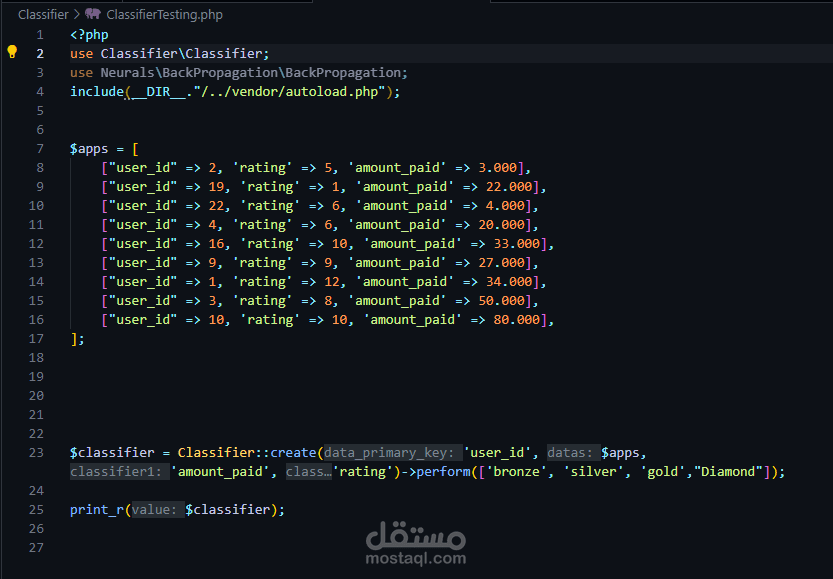Image resolution: width=833 pixels, height=579 pixels.
Task: Click rating value 12 on line 14
Action: click(332, 282)
